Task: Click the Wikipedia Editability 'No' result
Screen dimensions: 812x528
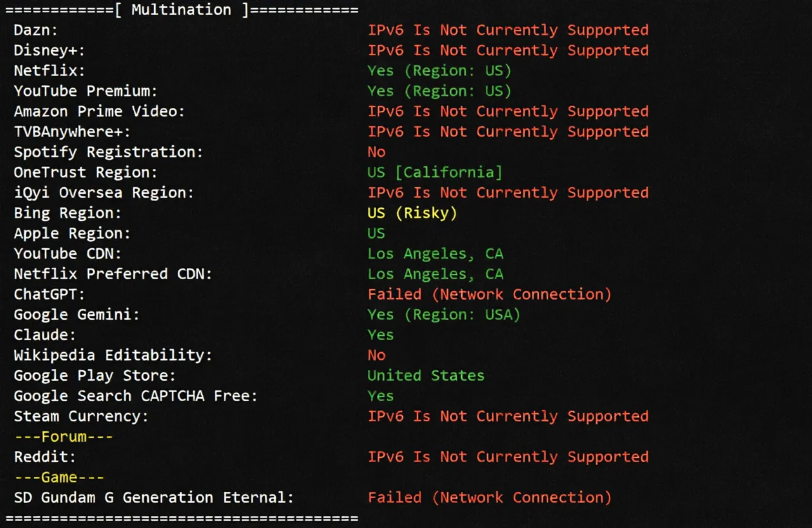Action: pyautogui.click(x=377, y=355)
